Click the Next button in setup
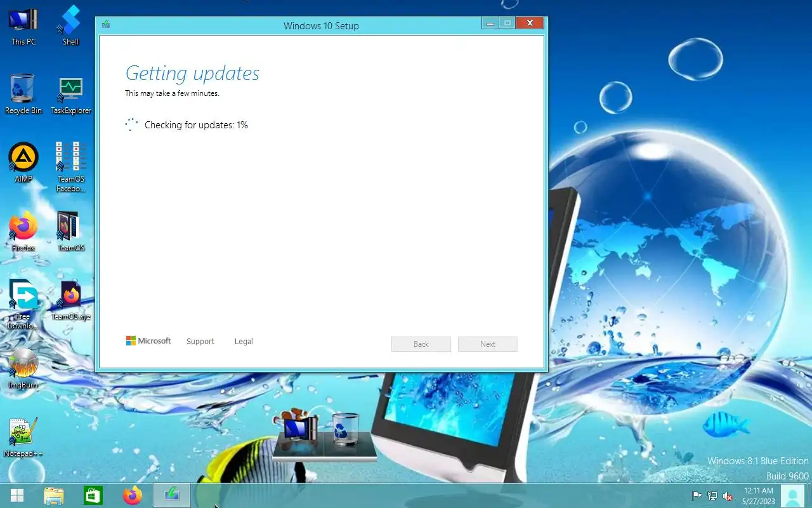The image size is (812, 508). 488,344
